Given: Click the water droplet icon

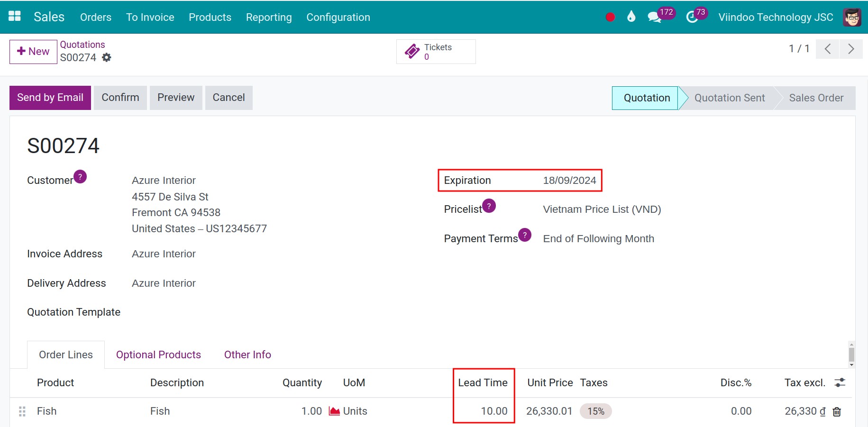Looking at the screenshot, I should point(631,17).
